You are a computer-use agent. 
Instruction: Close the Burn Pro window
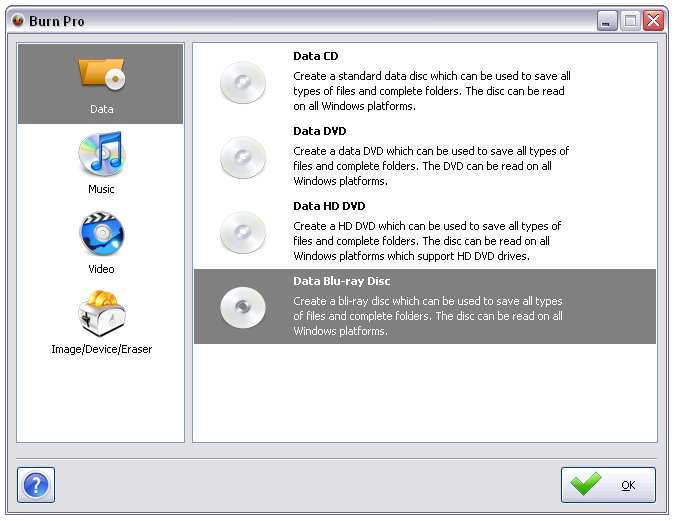pyautogui.click(x=653, y=21)
